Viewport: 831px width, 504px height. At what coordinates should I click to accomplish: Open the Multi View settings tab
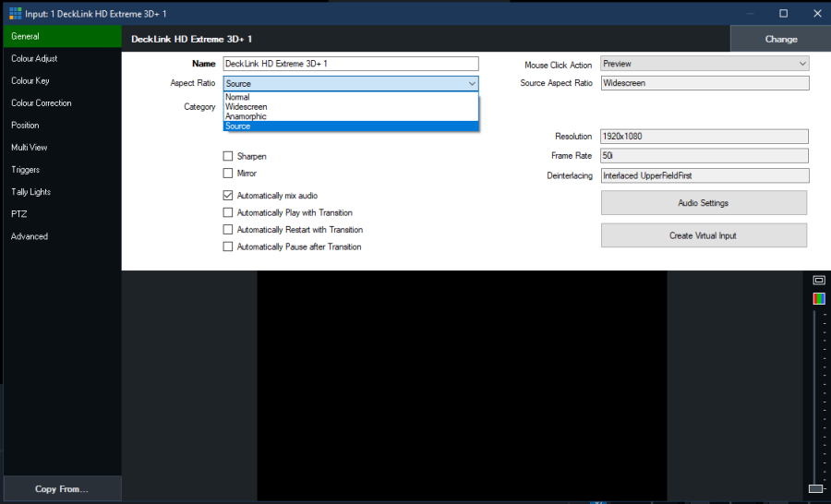(30, 148)
